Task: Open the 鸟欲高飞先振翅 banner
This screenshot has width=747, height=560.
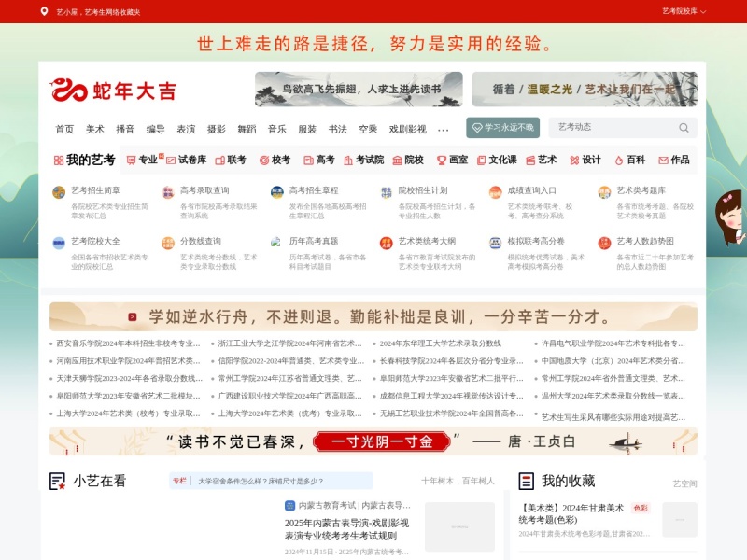Action: pos(359,89)
